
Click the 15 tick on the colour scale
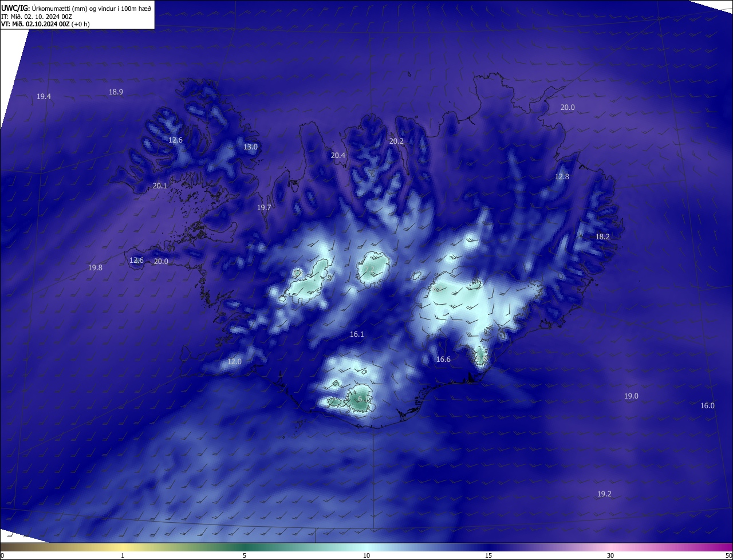click(488, 556)
